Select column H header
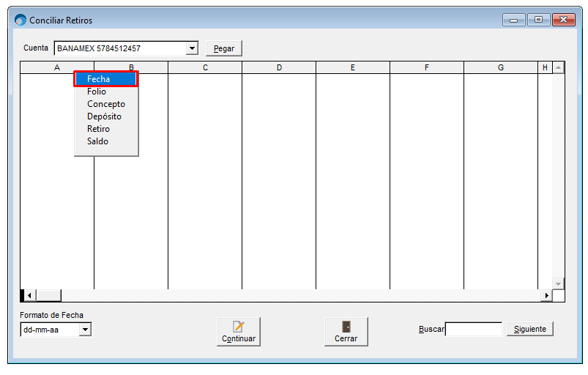 [x=545, y=67]
